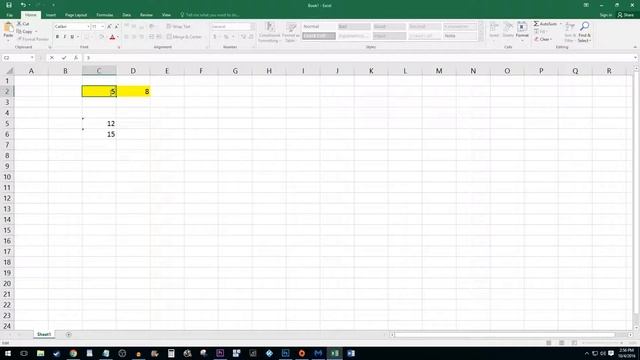Click the Undo arrow icon
The image size is (640, 360).
tap(23, 5)
